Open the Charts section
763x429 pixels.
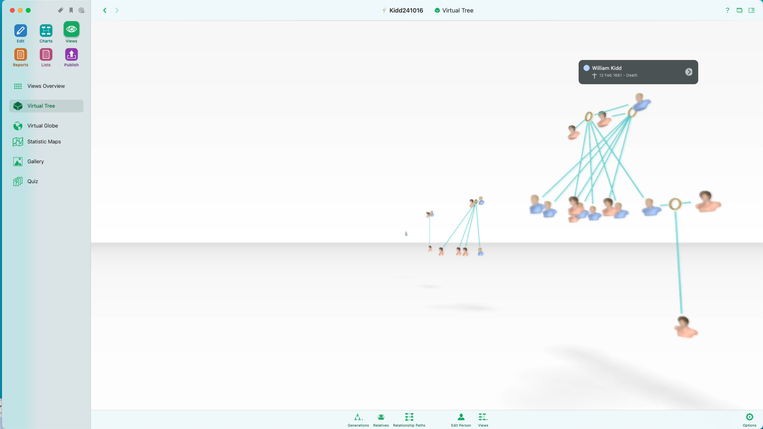point(46,33)
